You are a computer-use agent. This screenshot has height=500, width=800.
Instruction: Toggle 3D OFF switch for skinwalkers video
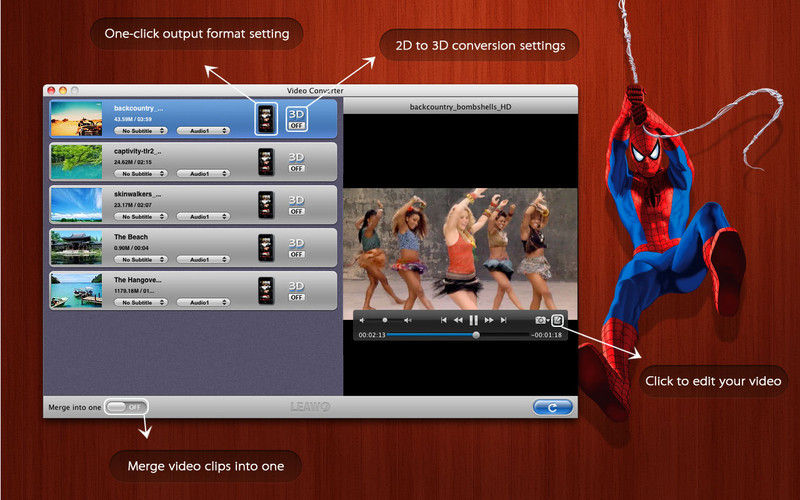296,211
